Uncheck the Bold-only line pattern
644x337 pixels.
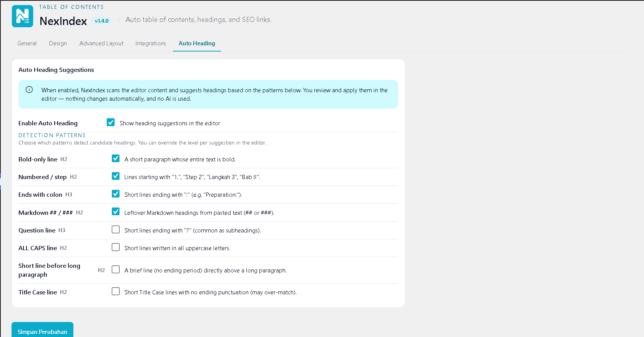[116, 158]
